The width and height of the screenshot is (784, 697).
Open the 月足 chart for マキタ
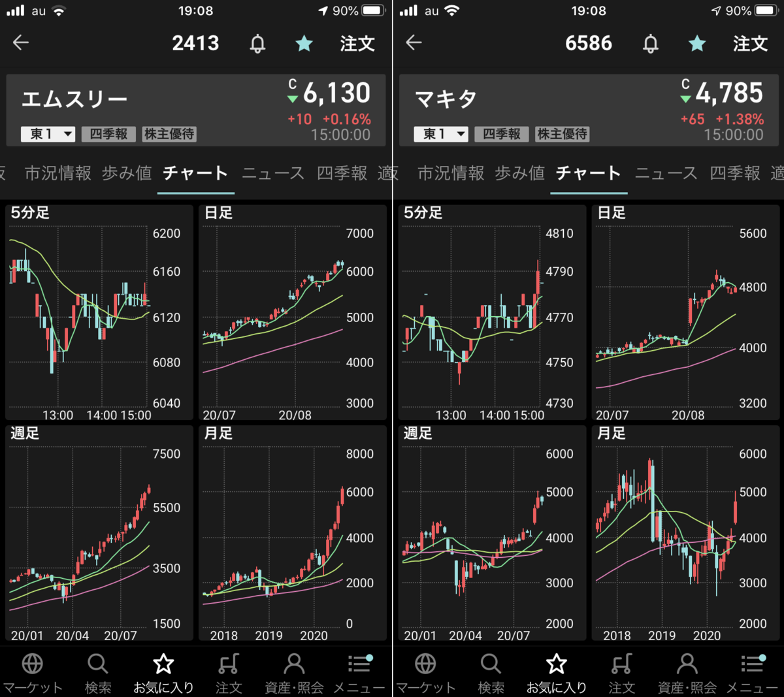[686, 533]
